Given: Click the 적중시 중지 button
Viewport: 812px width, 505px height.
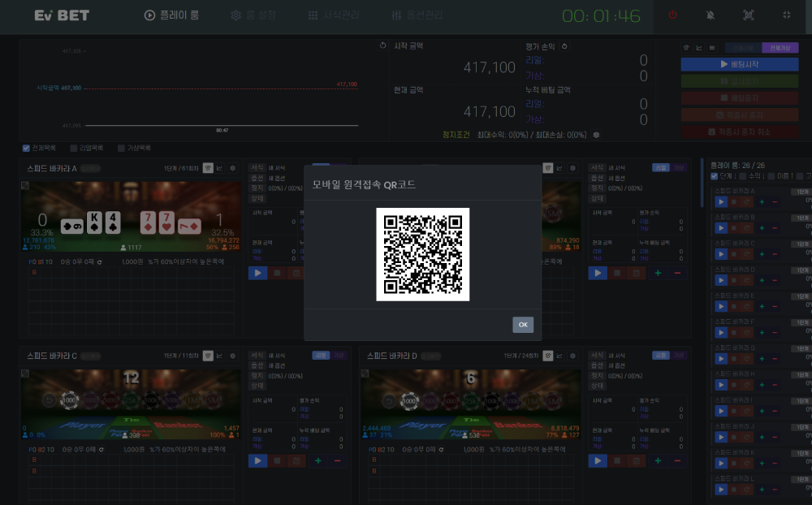Looking at the screenshot, I should [740, 115].
